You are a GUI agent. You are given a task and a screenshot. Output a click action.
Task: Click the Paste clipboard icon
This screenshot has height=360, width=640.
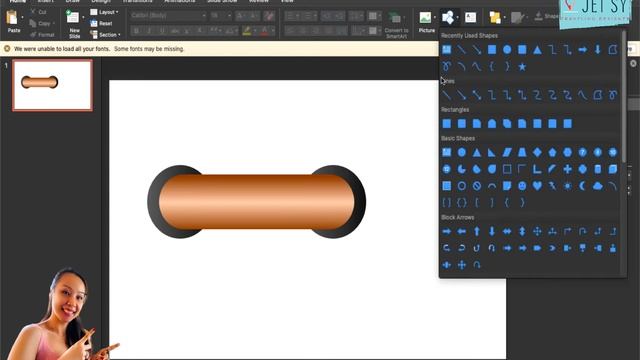(12, 18)
